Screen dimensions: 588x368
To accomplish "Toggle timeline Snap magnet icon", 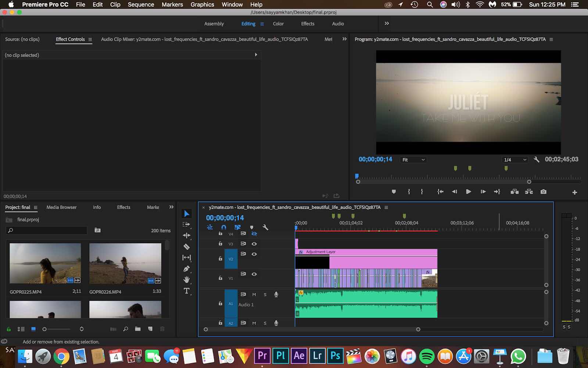I will click(x=223, y=227).
